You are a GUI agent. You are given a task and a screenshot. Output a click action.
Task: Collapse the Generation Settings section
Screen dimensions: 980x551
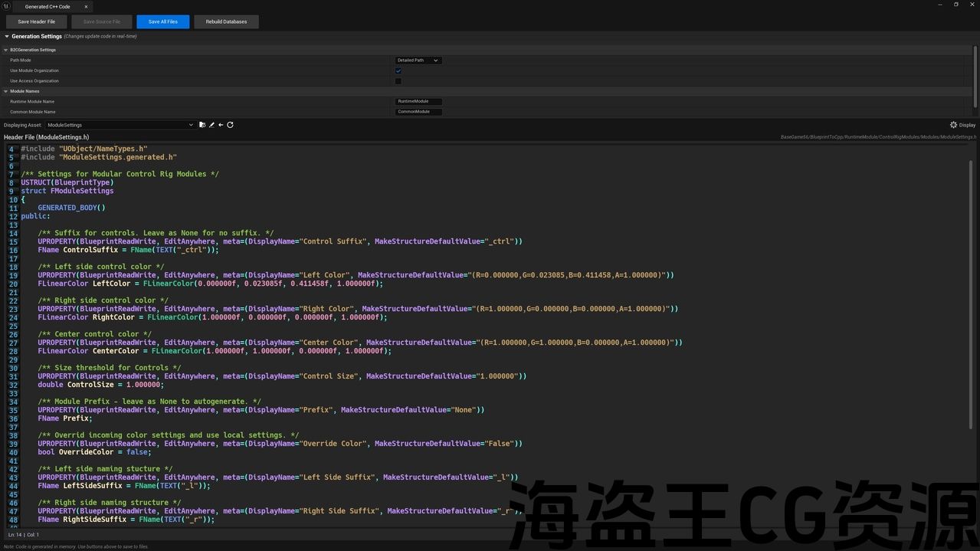pyautogui.click(x=7, y=36)
